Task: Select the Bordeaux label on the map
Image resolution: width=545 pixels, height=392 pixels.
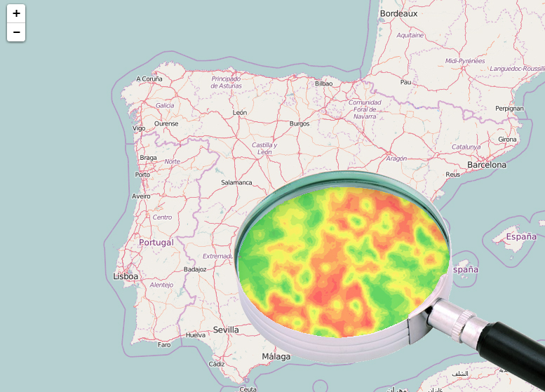Action: coord(398,13)
